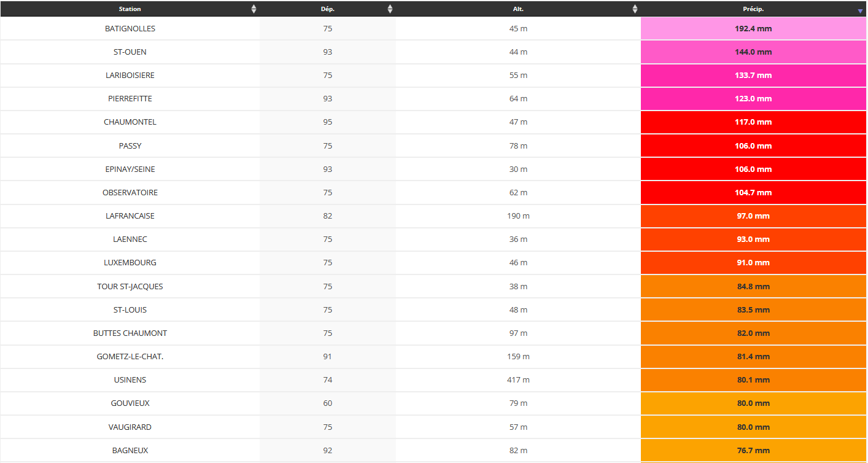Select the OBSERVATOIRE station name
Screen dimensions: 868x463
pos(130,193)
